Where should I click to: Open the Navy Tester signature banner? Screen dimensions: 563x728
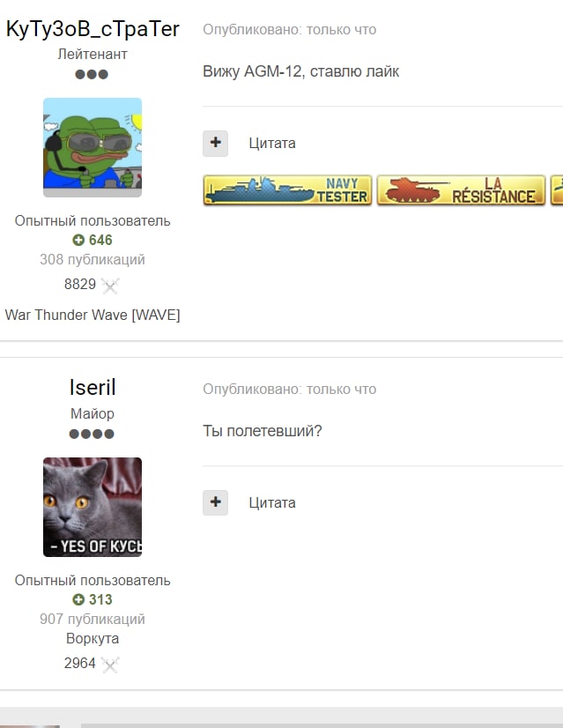(x=288, y=189)
